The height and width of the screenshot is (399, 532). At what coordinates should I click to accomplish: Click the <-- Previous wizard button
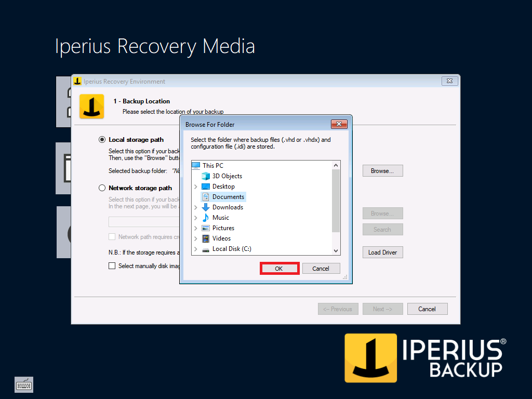[338, 309]
